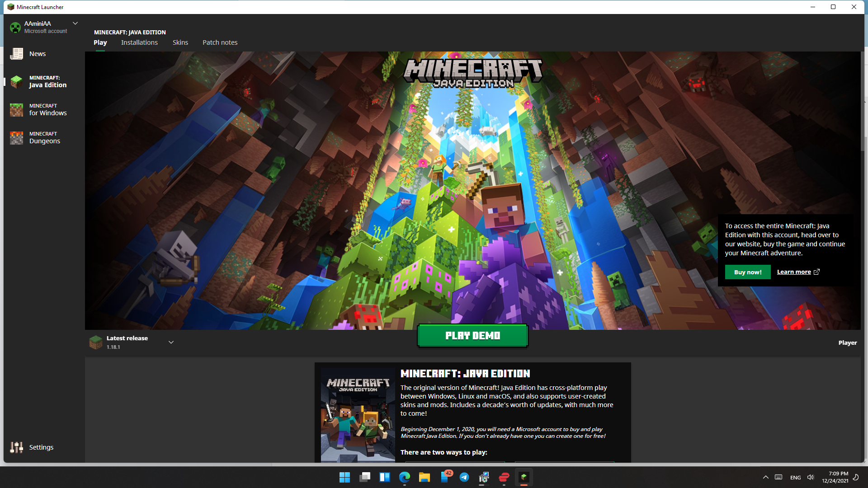Click the Buy now! button

[748, 272]
